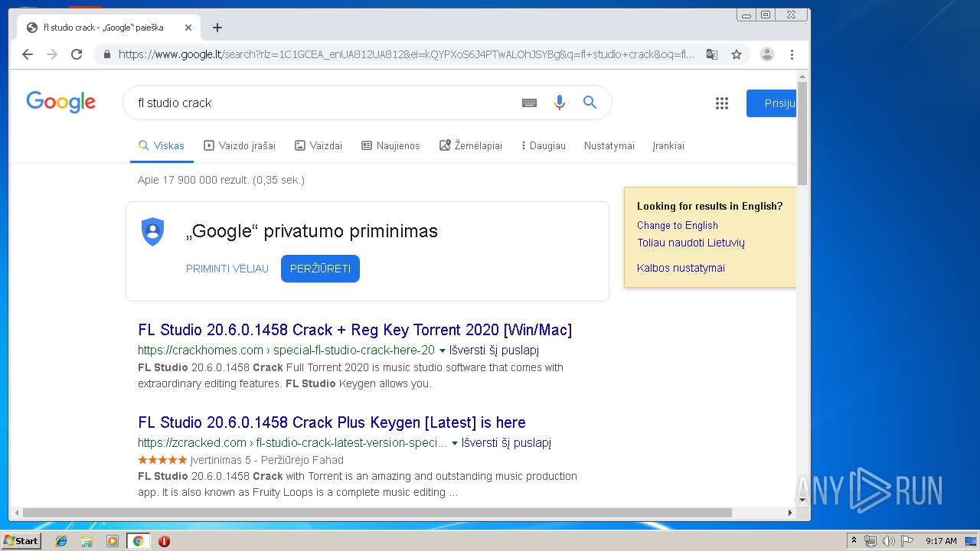The width and height of the screenshot is (980, 551).
Task: Expand zcracked.com result dropdown arrow
Action: (x=455, y=443)
